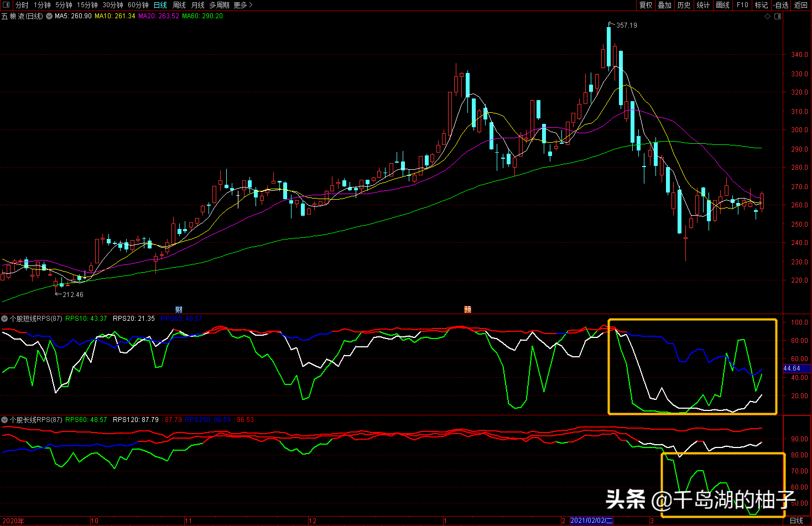The image size is (812, 526).
Task: Expand the 更多 periods menu
Action: [x=243, y=5]
